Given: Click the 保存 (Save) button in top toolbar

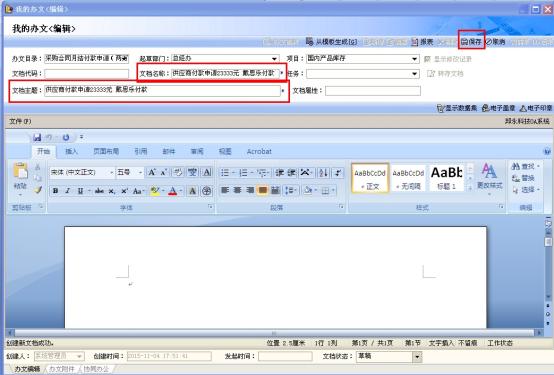Looking at the screenshot, I should pos(472,42).
